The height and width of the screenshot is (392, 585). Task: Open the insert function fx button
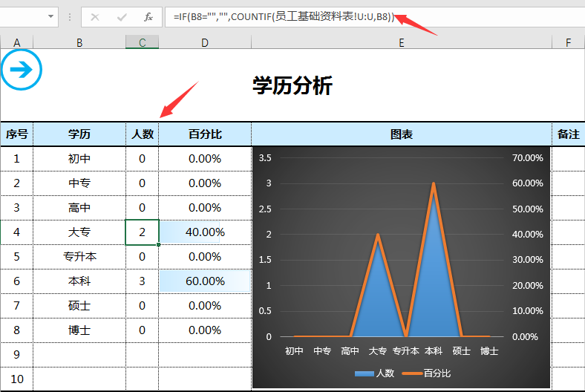[148, 17]
